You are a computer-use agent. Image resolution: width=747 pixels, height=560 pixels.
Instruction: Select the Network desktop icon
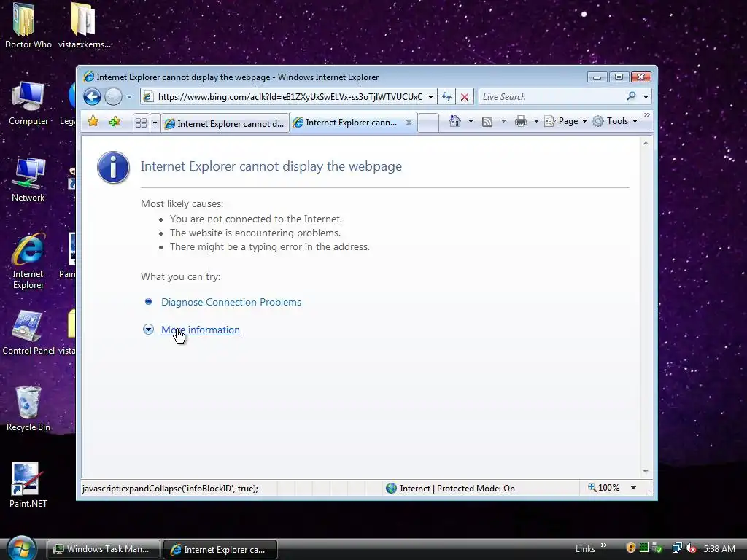pyautogui.click(x=28, y=179)
